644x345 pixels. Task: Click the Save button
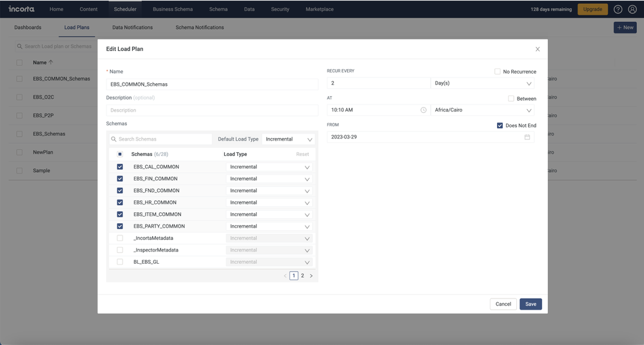click(x=531, y=304)
